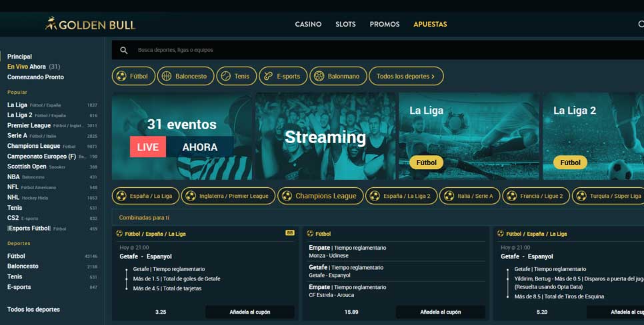The image size is (644, 325).
Task: Click Fútbol / España / La Liga header in first card
Action: pyautogui.click(x=155, y=234)
